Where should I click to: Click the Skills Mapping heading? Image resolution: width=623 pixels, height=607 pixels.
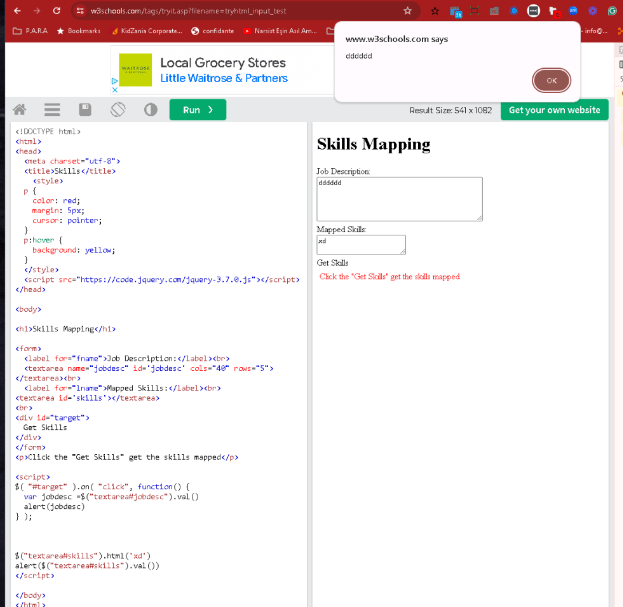pyautogui.click(x=373, y=144)
